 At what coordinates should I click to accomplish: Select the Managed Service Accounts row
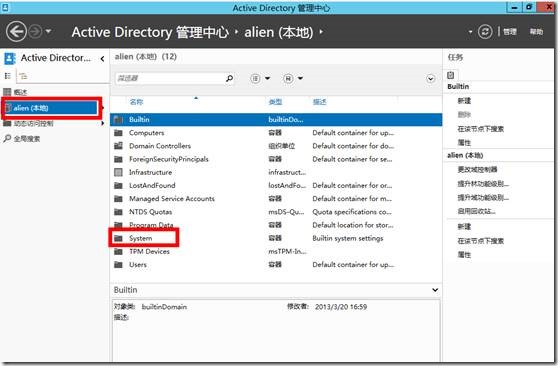coord(276,199)
